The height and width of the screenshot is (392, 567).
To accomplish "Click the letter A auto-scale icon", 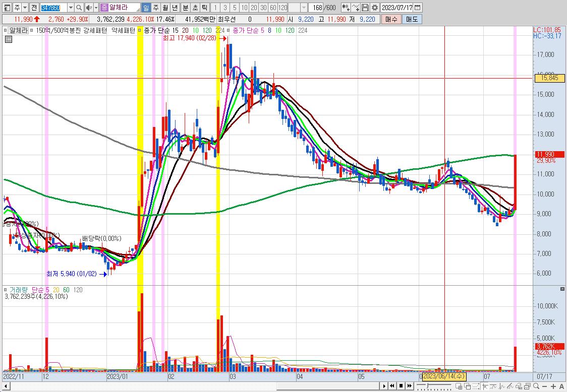I will 561,386.
